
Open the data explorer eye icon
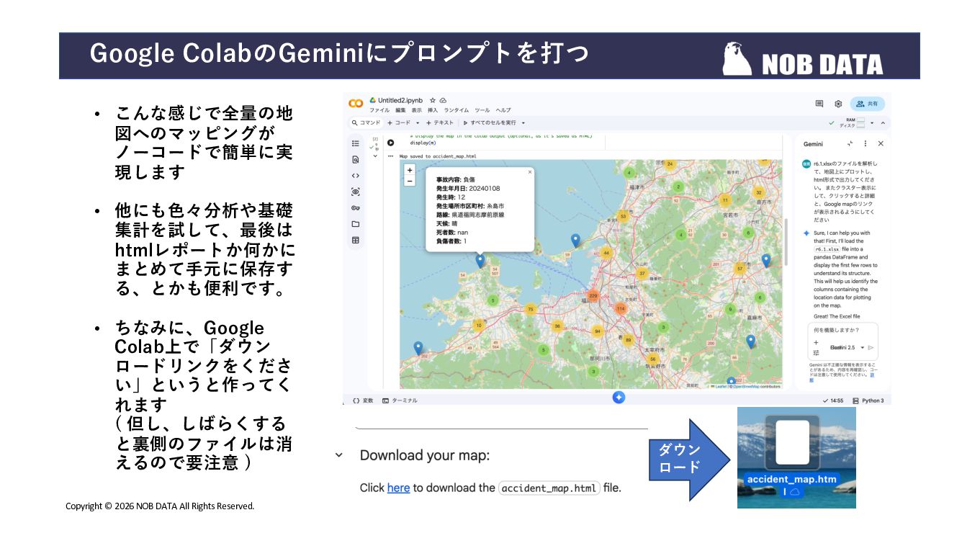point(356,192)
